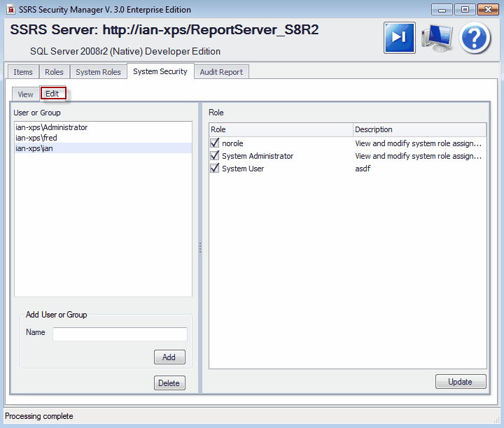504x428 pixels.
Task: Click the SSRS Security Manager title bar icon
Action: pyautogui.click(x=11, y=9)
